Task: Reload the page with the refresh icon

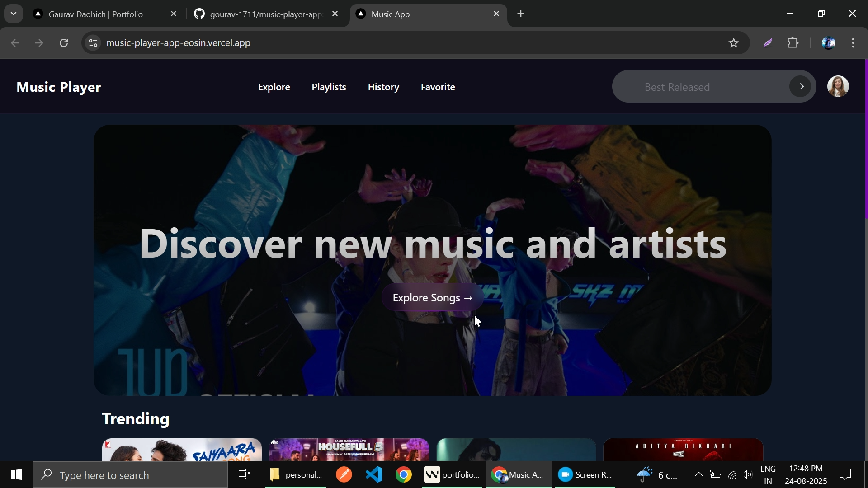Action: 64,42
